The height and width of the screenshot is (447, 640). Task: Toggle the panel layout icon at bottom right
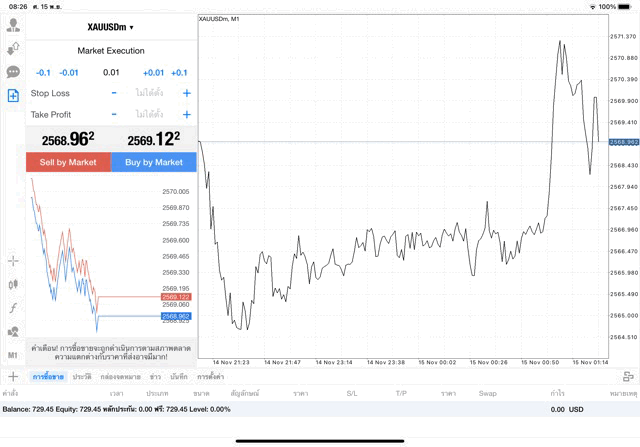(627, 376)
